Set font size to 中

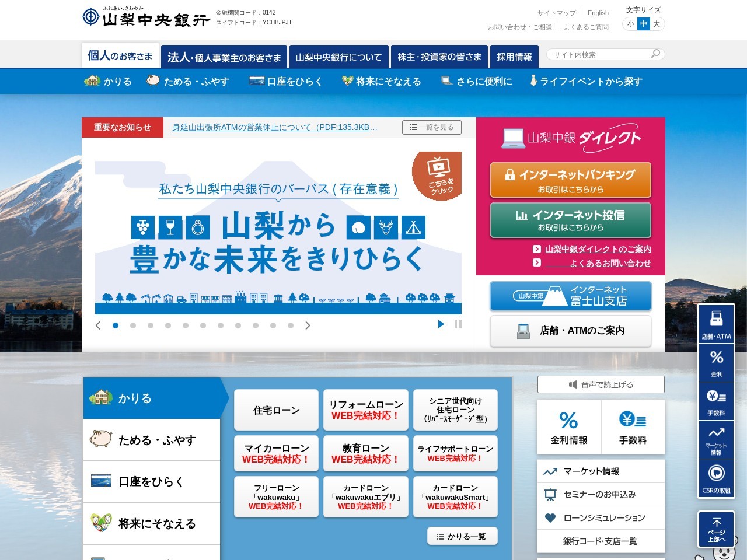pyautogui.click(x=644, y=24)
